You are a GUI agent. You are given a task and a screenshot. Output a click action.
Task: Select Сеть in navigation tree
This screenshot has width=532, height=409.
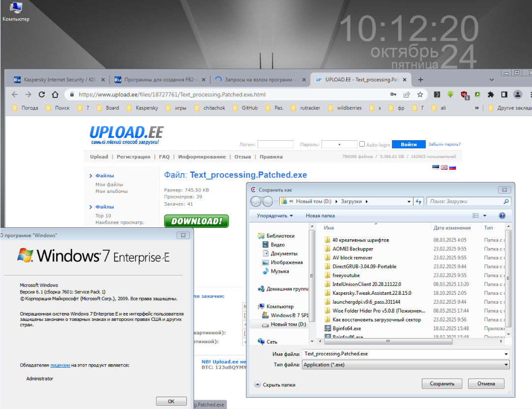click(267, 342)
